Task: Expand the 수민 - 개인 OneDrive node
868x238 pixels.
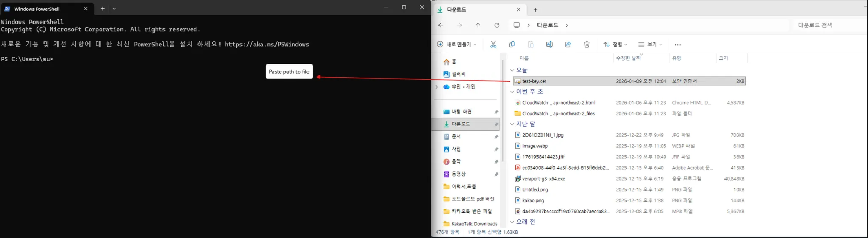Action: click(437, 87)
